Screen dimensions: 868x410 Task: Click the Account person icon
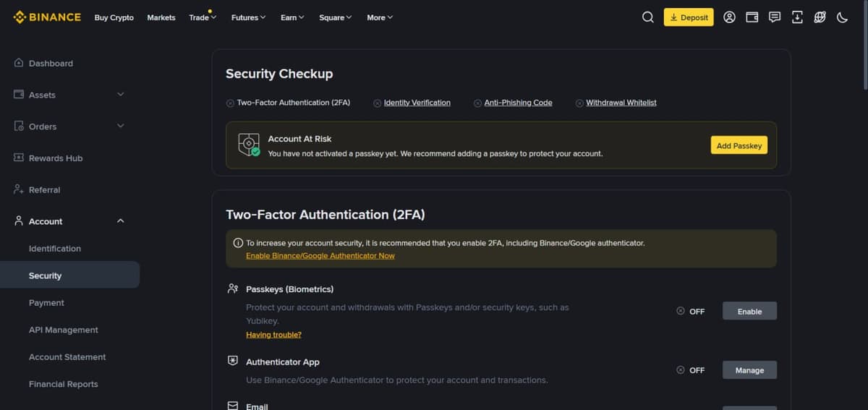click(x=19, y=221)
